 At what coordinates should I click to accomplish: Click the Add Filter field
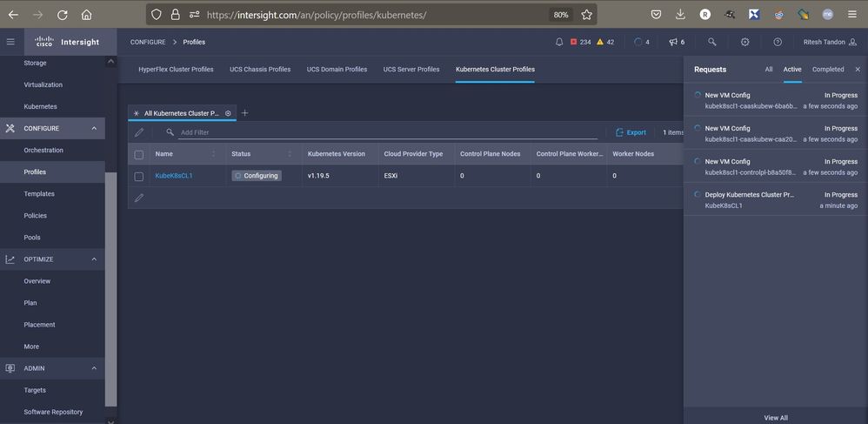[389, 132]
